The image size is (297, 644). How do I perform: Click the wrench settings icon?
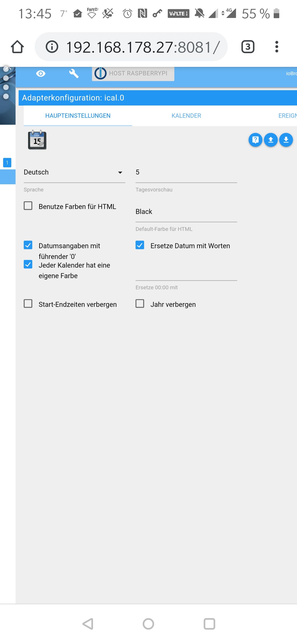[x=74, y=73]
